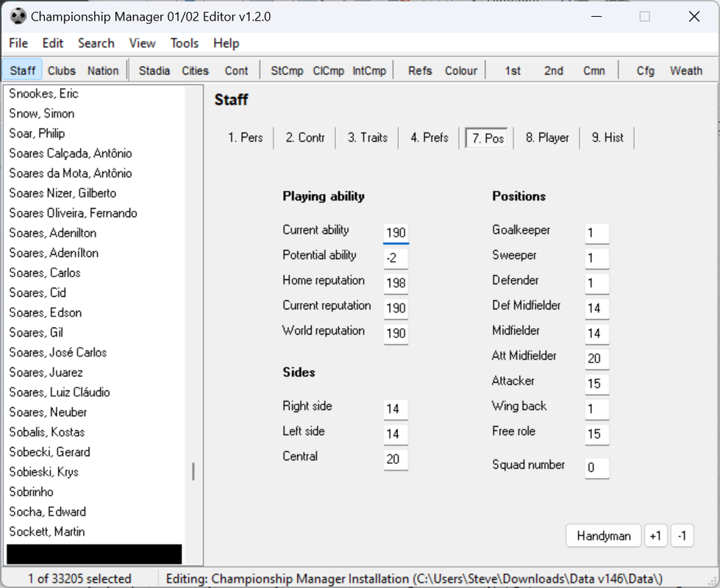Edit the Right side value field

(x=396, y=409)
